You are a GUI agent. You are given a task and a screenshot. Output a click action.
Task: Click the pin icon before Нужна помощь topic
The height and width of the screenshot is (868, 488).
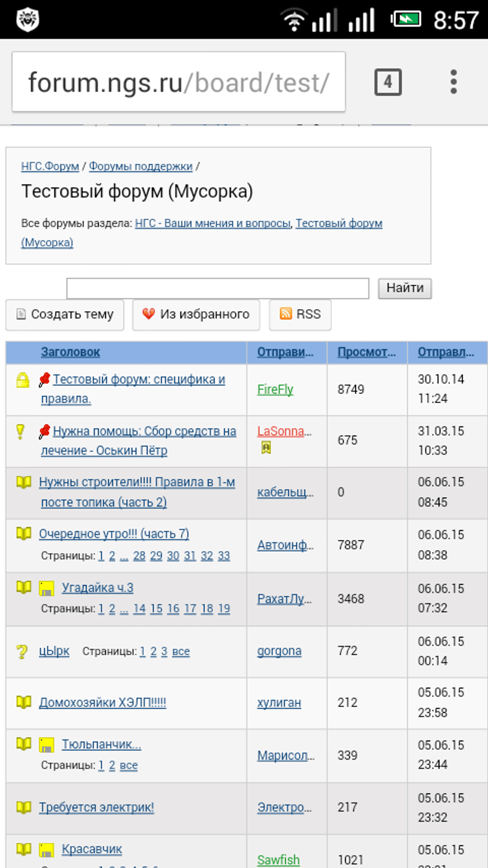click(44, 432)
